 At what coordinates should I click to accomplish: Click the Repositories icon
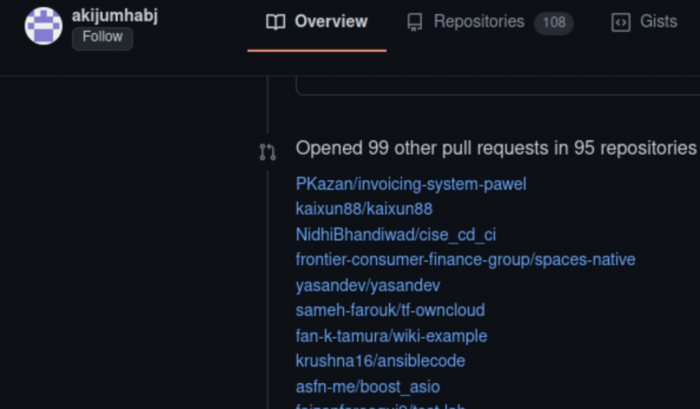coord(415,22)
